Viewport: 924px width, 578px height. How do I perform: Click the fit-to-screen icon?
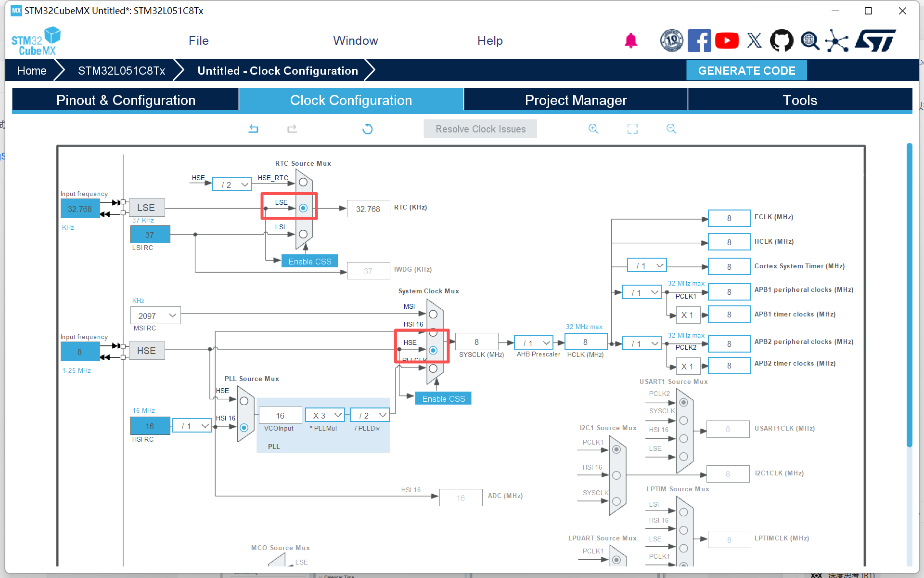632,129
